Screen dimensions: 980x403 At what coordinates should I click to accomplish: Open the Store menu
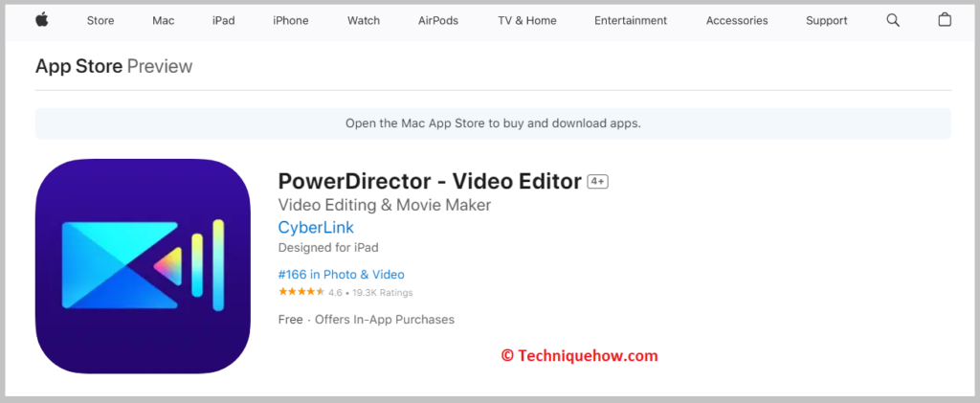coord(100,20)
